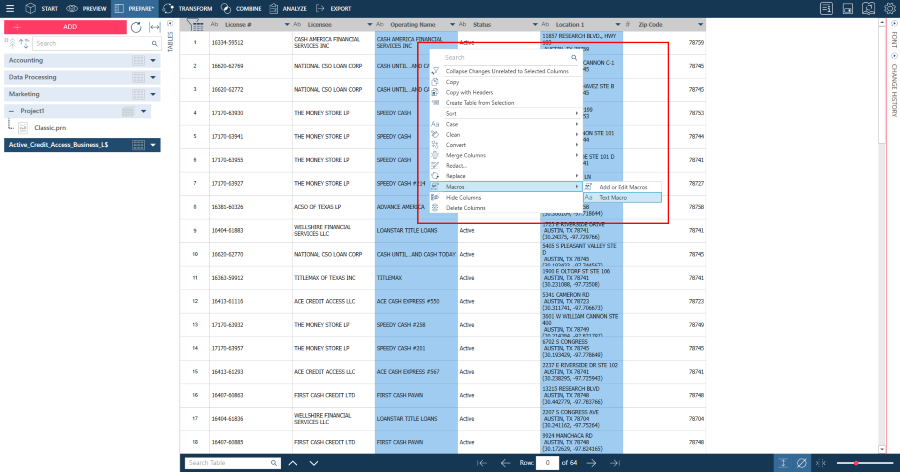Go to the next row arrow
Screen dimensions: 900x472
[592, 463]
